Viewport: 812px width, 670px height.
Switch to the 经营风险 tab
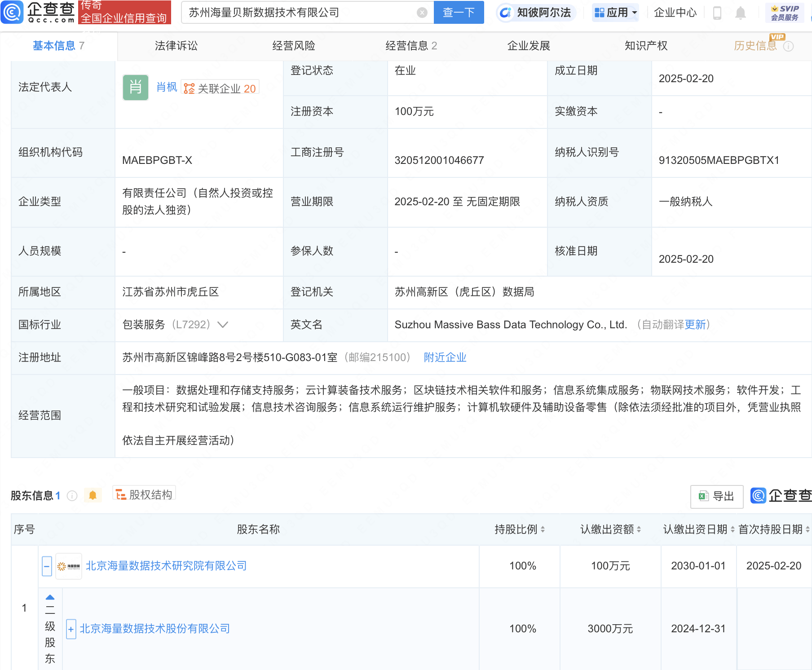tap(294, 46)
